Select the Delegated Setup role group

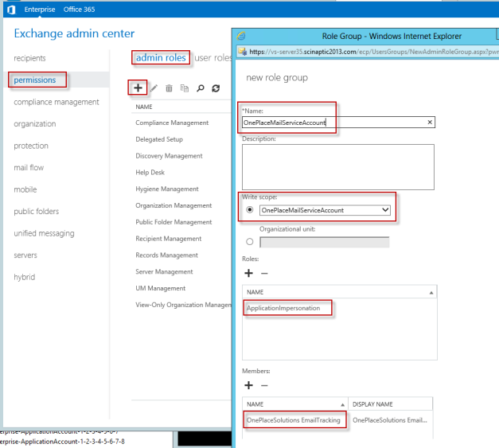tap(159, 139)
